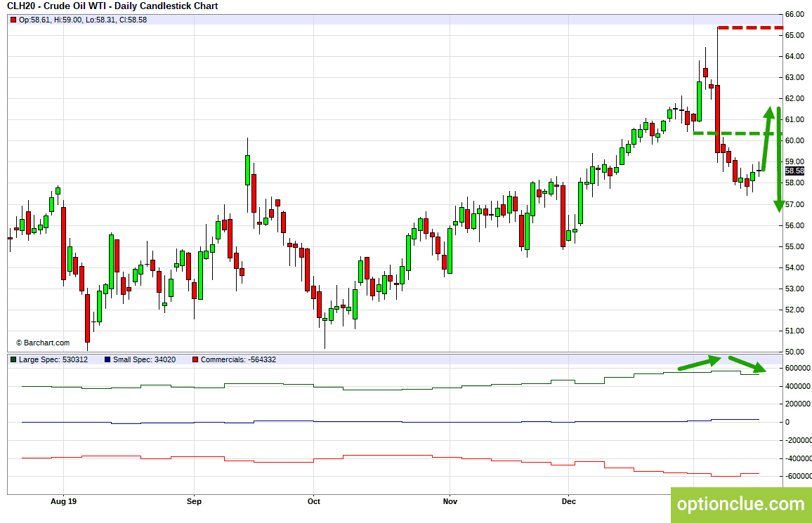Viewport: 812px width, 523px height.
Task: Click the Small Spec blue legend square
Action: 107,359
